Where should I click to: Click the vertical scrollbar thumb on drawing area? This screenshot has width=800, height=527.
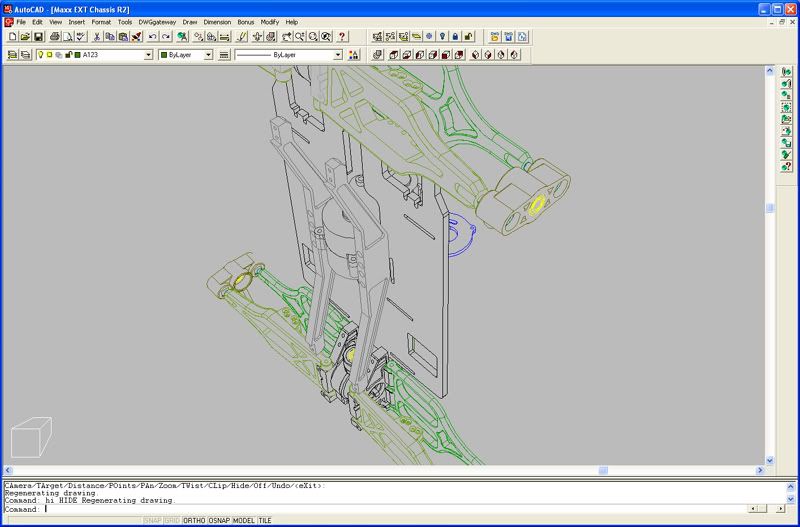[x=770, y=207]
